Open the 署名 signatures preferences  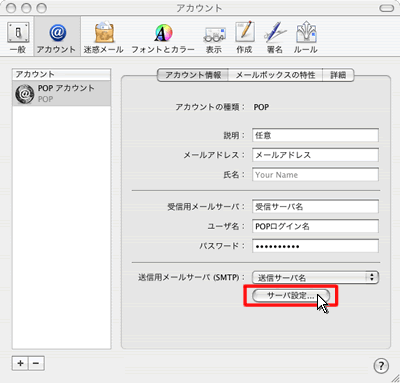pyautogui.click(x=275, y=38)
